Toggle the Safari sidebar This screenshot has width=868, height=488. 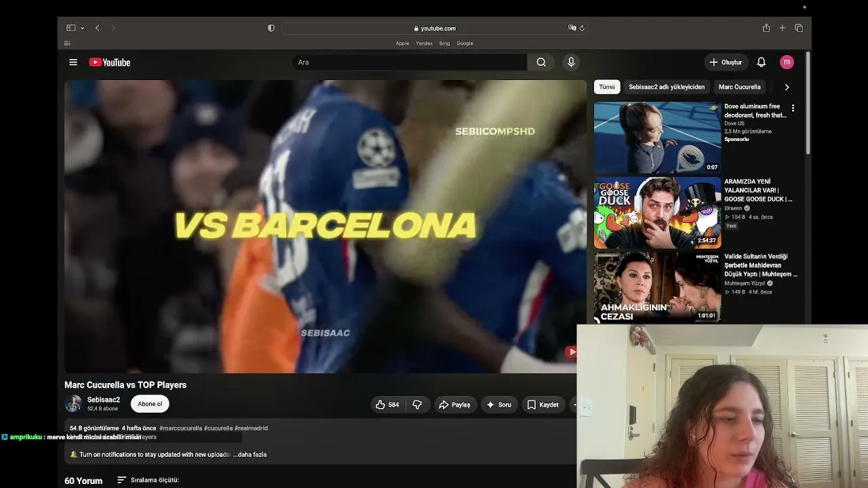pyautogui.click(x=71, y=28)
